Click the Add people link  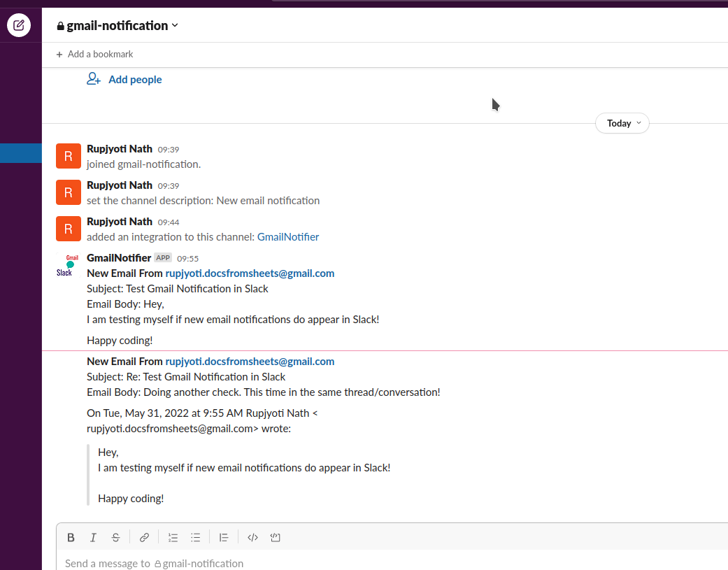(x=135, y=79)
